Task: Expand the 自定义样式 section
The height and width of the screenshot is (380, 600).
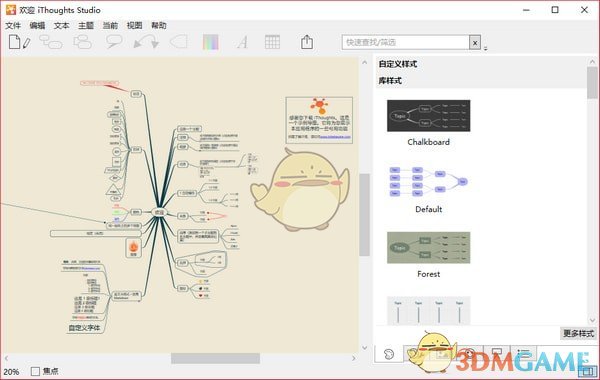Action: (x=398, y=64)
